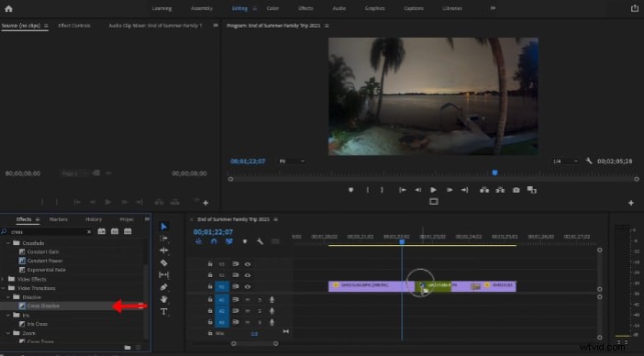Open the Program monitor wrench settings
This screenshot has height=356, width=644.
click(x=589, y=161)
